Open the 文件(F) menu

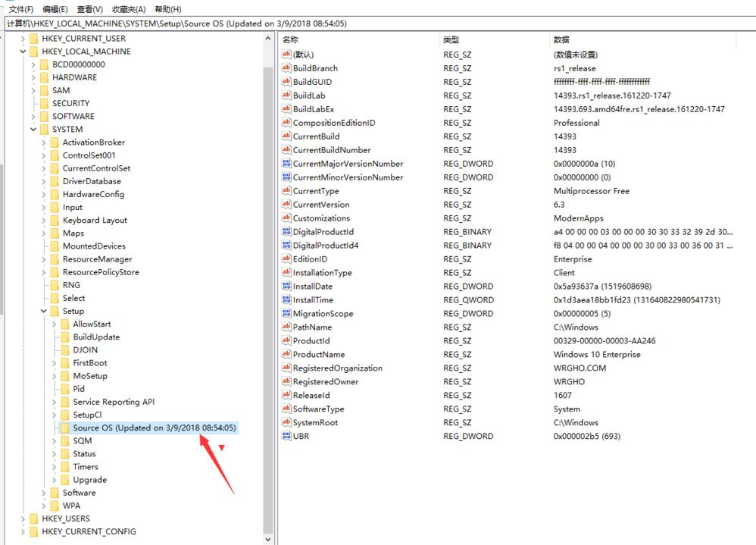pyautogui.click(x=20, y=9)
